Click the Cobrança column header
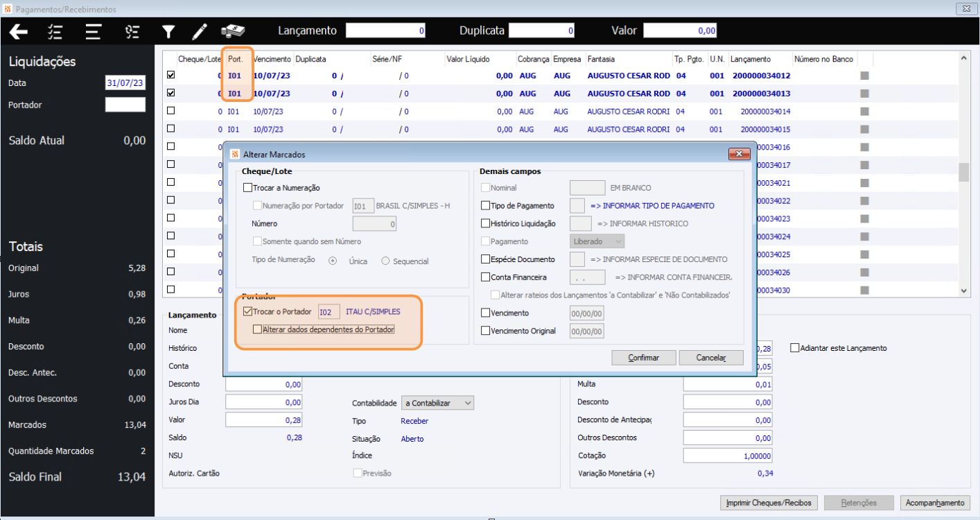Viewport: 980px width, 520px height. (533, 59)
